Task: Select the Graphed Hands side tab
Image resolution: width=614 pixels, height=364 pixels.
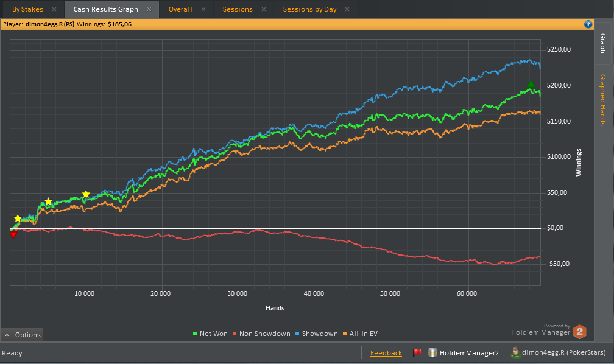Action: [602, 100]
